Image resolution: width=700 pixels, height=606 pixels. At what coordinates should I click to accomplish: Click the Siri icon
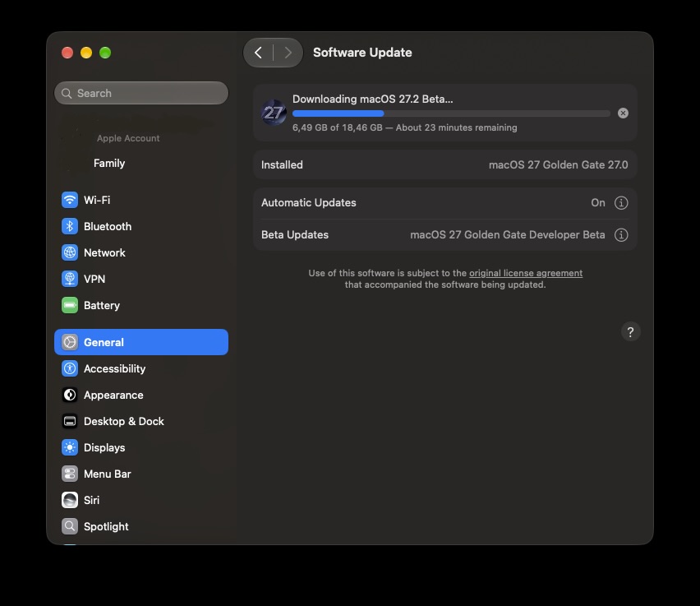pos(70,500)
